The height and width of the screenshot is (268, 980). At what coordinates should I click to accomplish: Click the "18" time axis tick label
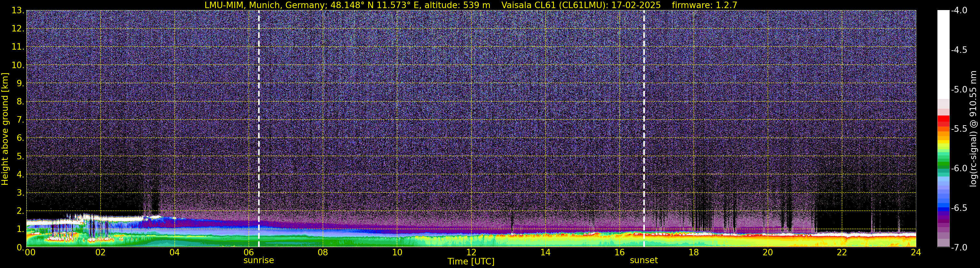(x=694, y=252)
